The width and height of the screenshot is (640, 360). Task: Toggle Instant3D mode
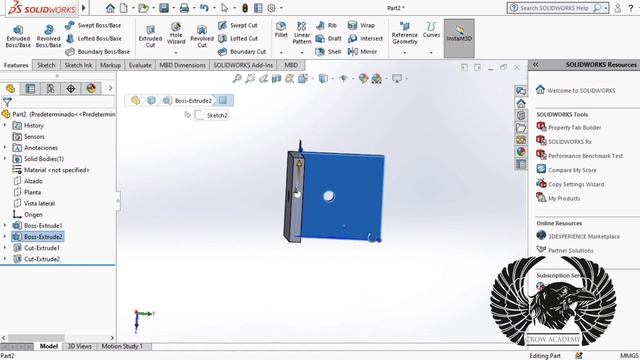click(459, 38)
